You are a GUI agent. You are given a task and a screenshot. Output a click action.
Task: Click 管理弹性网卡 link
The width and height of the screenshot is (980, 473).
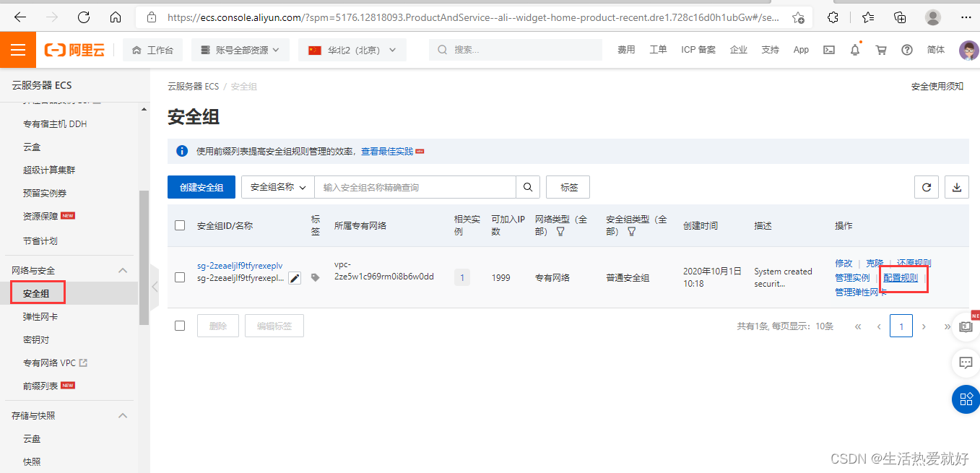point(861,292)
